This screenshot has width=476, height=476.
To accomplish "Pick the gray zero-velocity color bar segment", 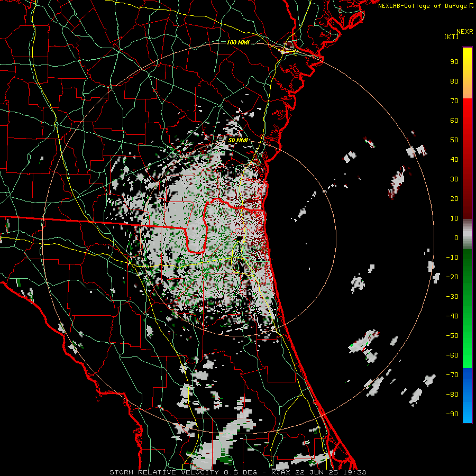I will (467, 234).
